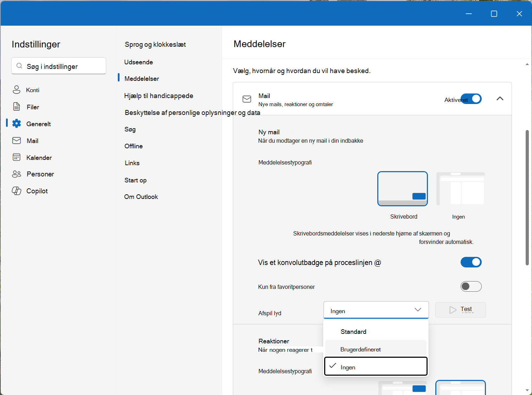Image resolution: width=532 pixels, height=395 pixels.
Task: Select the desktop style thumbnail under Reaktioner
Action: (403, 388)
